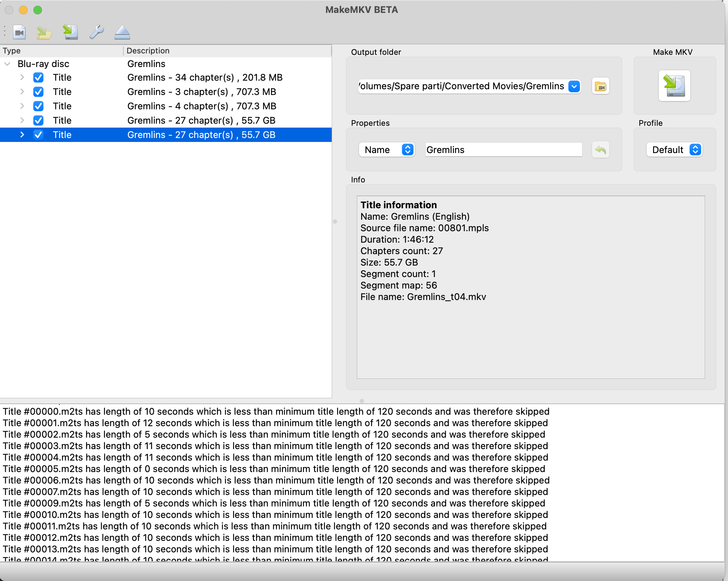
Task: Select Gremlins - 4 chapter(s), 707.3 MB
Action: coord(166,106)
